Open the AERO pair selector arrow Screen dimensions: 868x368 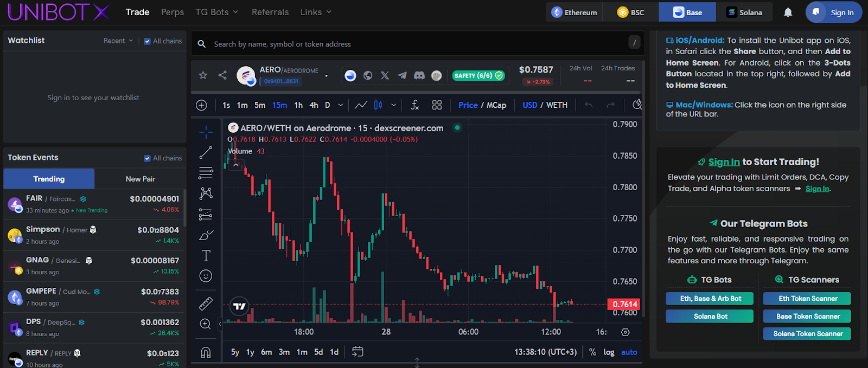pyautogui.click(x=327, y=76)
